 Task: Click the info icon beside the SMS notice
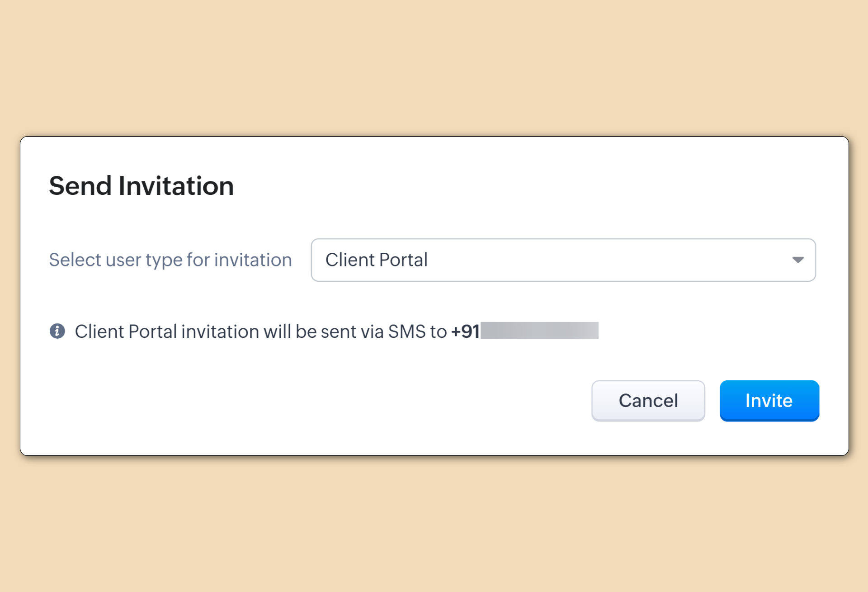(x=57, y=331)
